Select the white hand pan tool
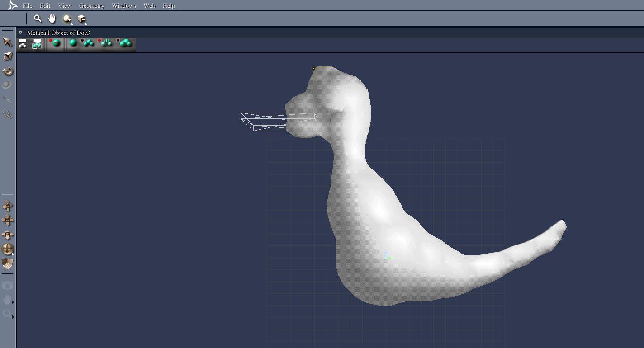This screenshot has width=644, height=348. tap(52, 19)
